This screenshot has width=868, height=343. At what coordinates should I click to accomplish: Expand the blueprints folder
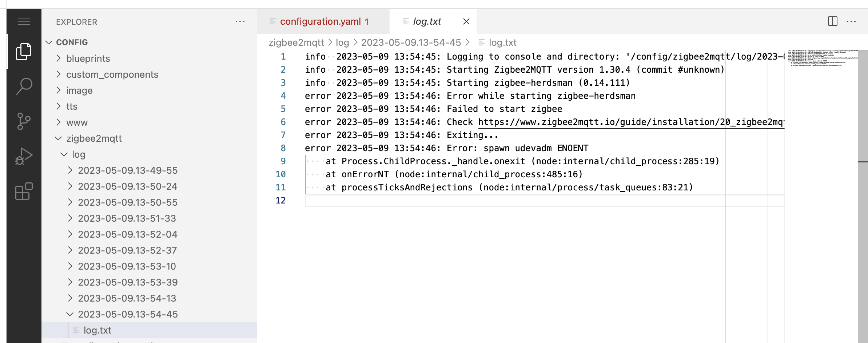tap(58, 58)
